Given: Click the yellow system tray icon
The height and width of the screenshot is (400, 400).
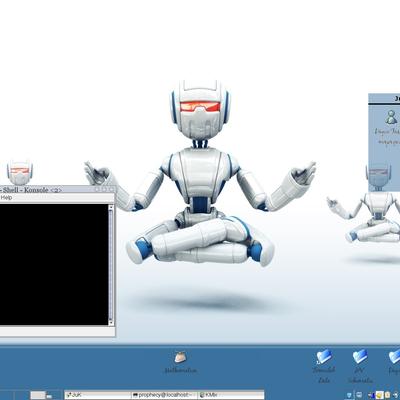Looking at the screenshot, I should [x=379, y=395].
